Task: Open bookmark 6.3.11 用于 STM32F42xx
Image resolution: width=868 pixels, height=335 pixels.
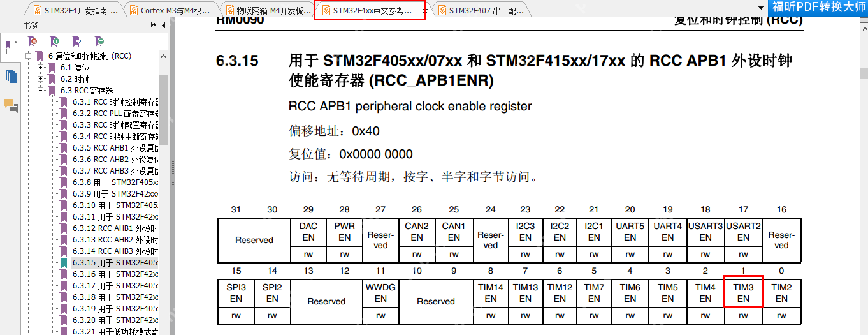Action: [115, 217]
